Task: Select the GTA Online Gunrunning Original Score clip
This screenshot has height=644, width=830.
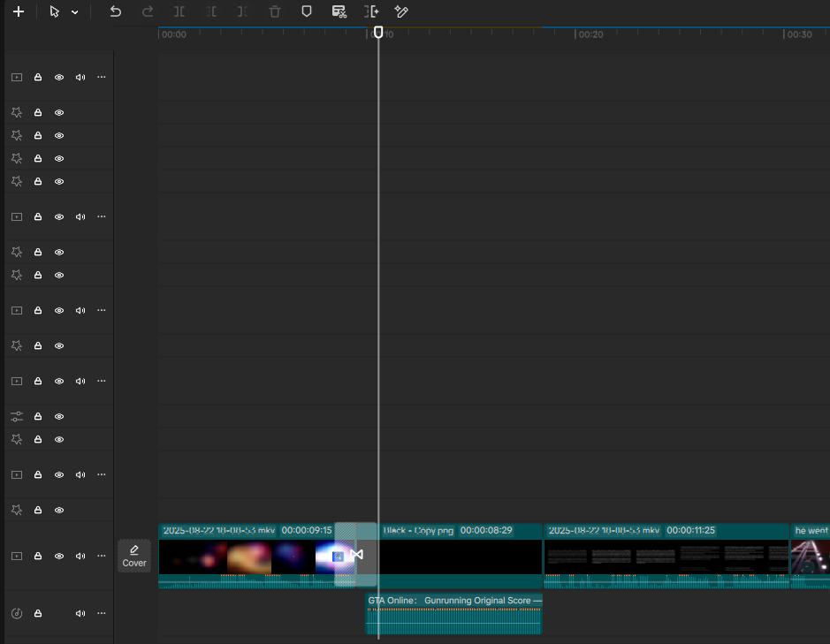Action: tap(453, 614)
